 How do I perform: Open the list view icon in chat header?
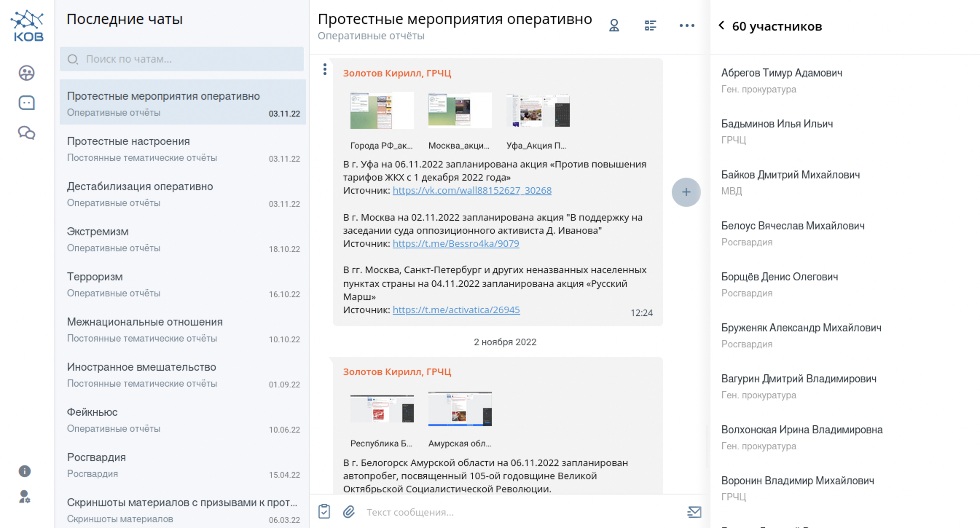click(650, 25)
